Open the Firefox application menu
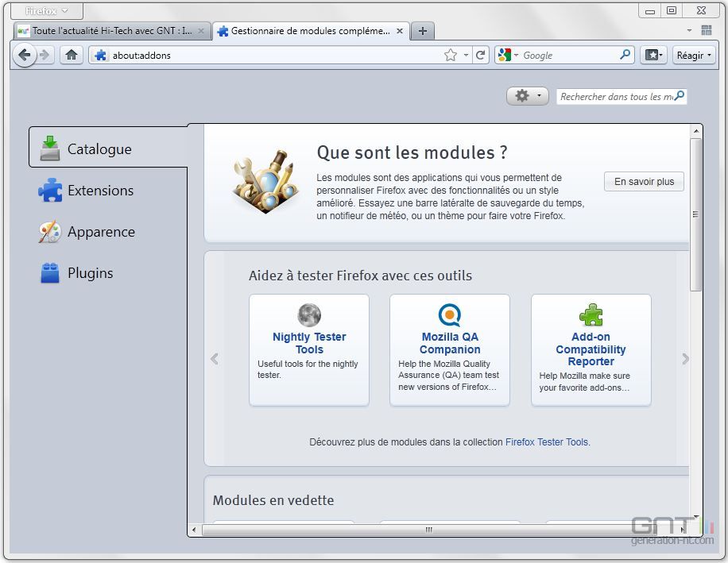 46,10
